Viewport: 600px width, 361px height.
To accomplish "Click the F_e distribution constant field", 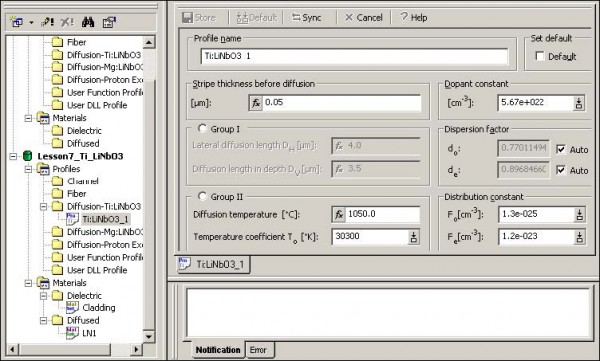I will [536, 237].
